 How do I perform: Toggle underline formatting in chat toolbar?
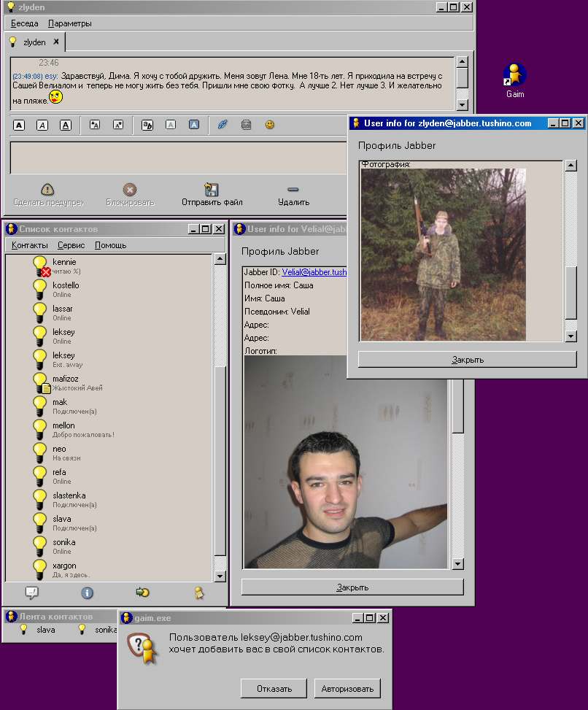[66, 125]
